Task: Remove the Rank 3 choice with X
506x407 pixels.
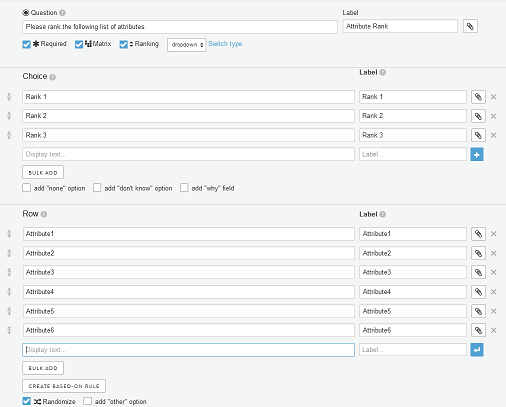Action: click(494, 135)
